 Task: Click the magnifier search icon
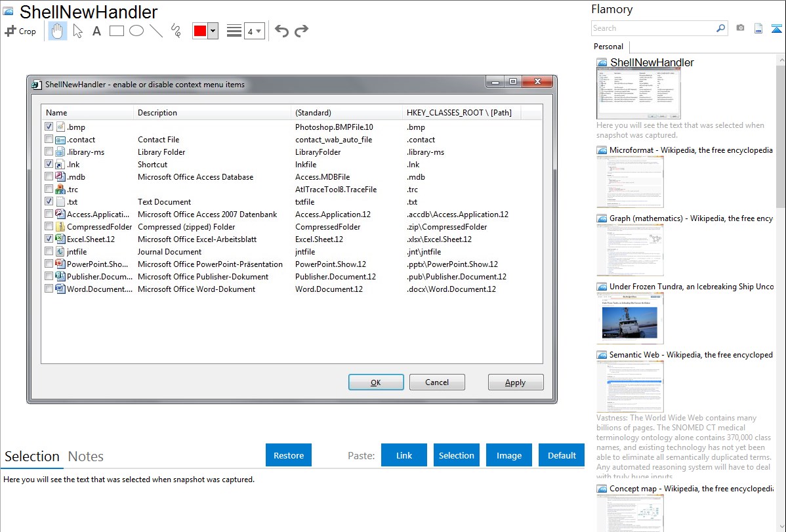720,28
